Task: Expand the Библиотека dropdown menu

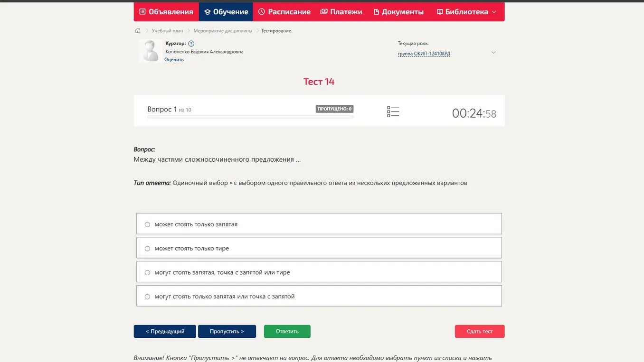Action: point(466,12)
